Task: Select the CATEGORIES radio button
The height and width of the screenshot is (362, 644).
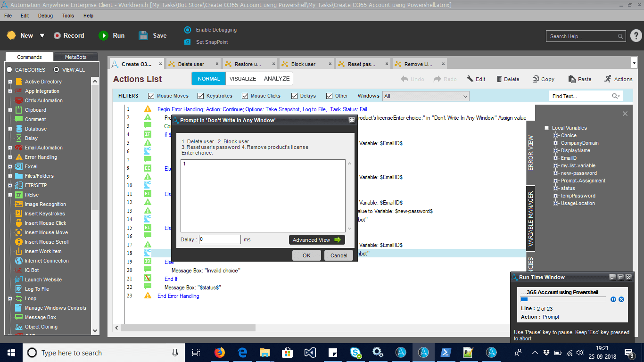Action: (x=9, y=70)
